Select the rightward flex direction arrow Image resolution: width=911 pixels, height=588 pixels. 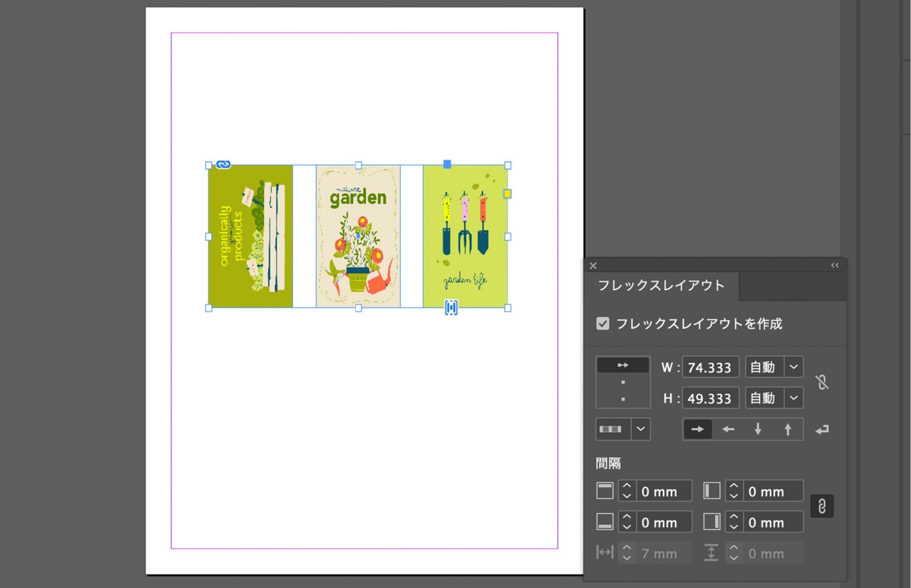pyautogui.click(x=697, y=429)
